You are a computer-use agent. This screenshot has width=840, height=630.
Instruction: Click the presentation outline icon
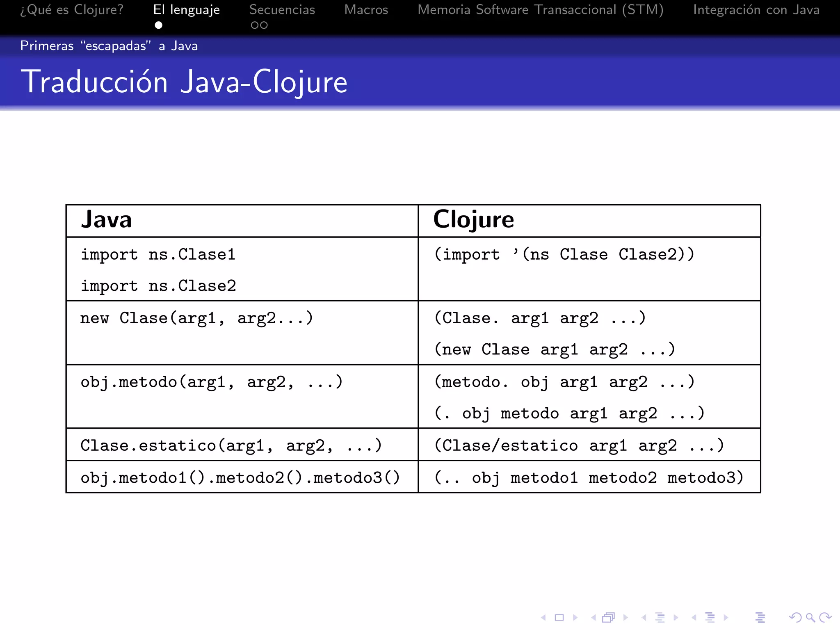[760, 617]
